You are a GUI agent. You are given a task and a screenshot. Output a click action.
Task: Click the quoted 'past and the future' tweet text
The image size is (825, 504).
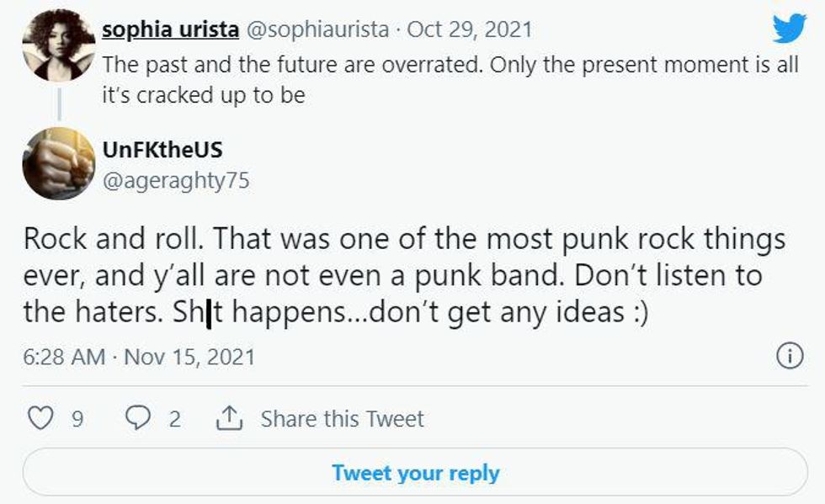(x=450, y=80)
